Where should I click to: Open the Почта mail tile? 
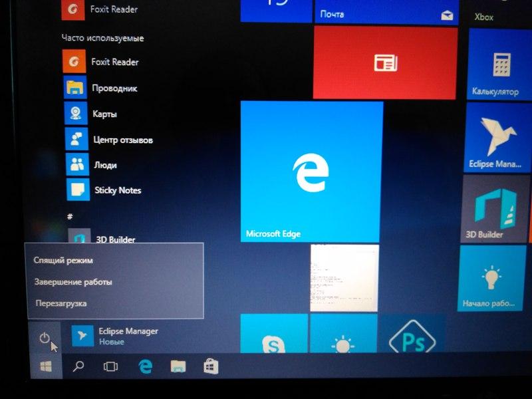click(x=387, y=11)
